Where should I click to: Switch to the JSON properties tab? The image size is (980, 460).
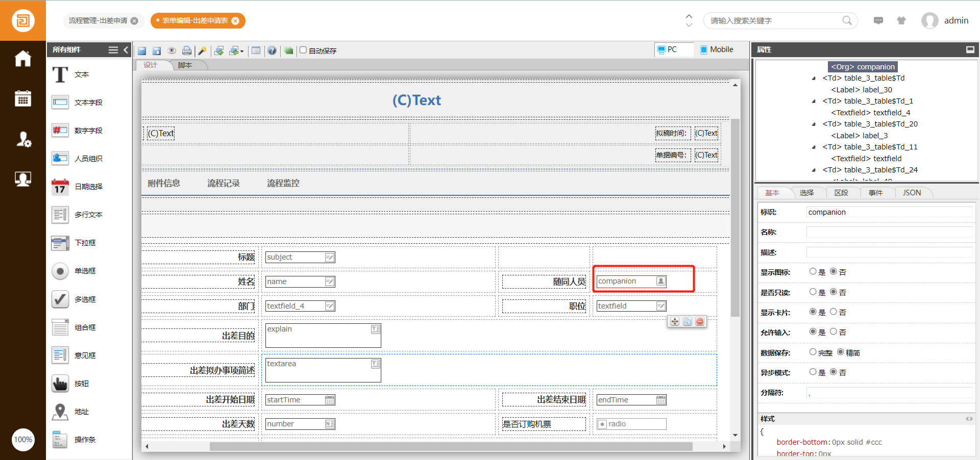coord(912,193)
